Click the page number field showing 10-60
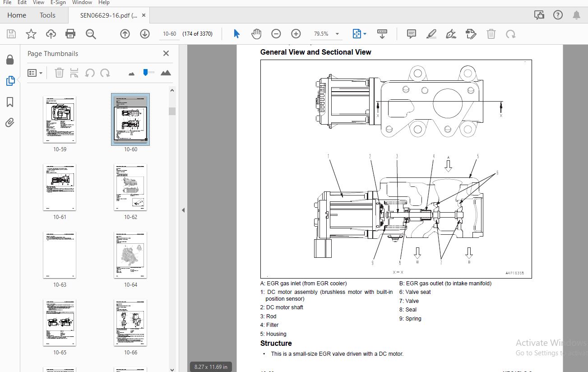 click(169, 34)
